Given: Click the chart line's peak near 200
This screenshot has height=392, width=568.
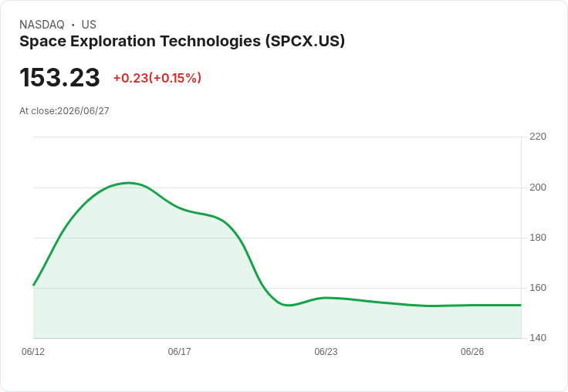Looking at the screenshot, I should tap(130, 183).
